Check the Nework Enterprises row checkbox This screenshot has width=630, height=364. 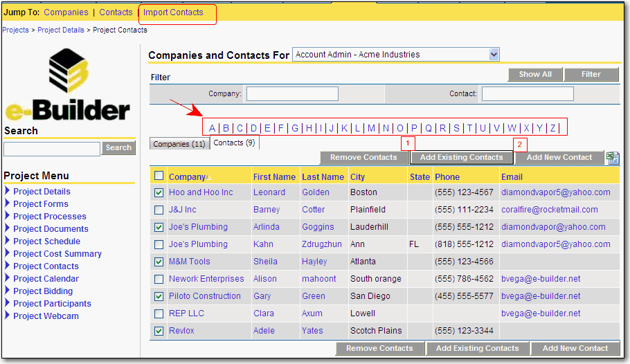pyautogui.click(x=159, y=279)
